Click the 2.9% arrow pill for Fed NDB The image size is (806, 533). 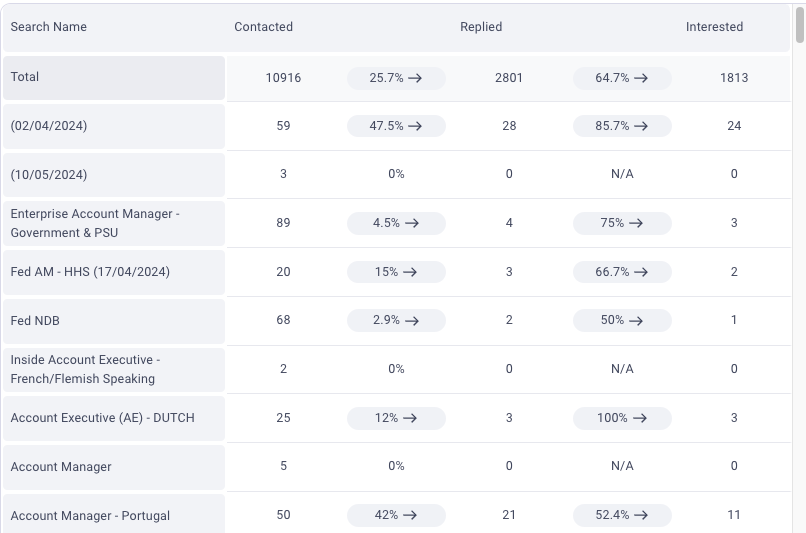[396, 320]
